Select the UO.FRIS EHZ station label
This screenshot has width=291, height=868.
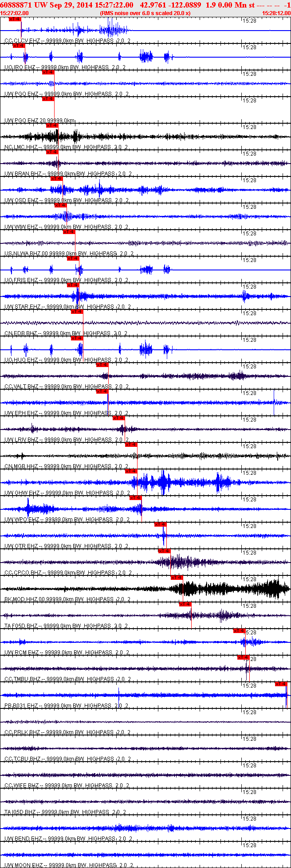(x=67, y=280)
